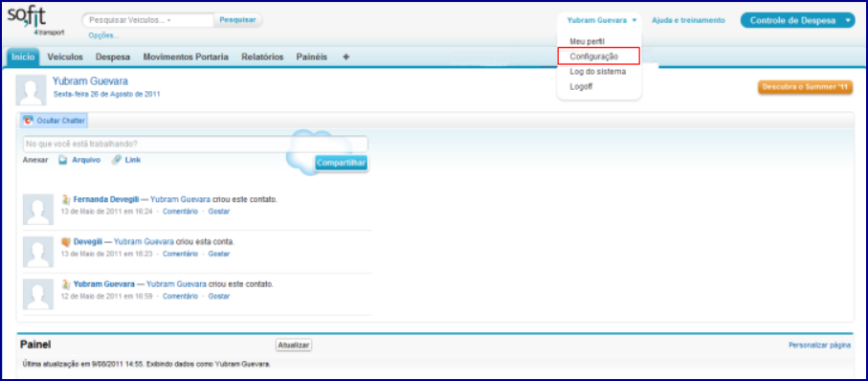Click Comentário on 12 de Maio post
Screen dimensions: 868x381
(x=180, y=296)
